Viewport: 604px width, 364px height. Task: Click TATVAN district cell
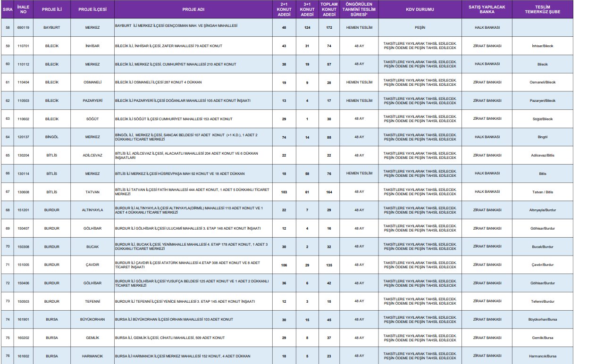(92, 192)
